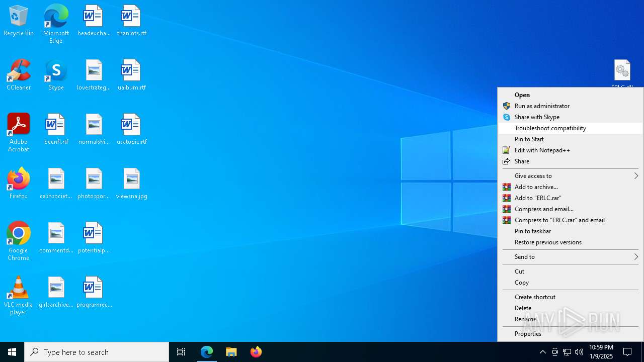Select ualbum.rtf document icon
Viewport: 644px width, 362px height.
(x=131, y=75)
